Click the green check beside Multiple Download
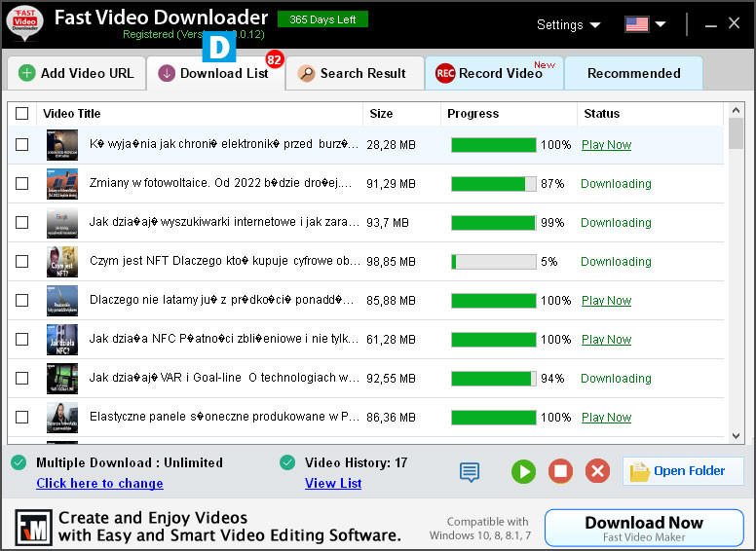The image size is (756, 551). tap(19, 462)
